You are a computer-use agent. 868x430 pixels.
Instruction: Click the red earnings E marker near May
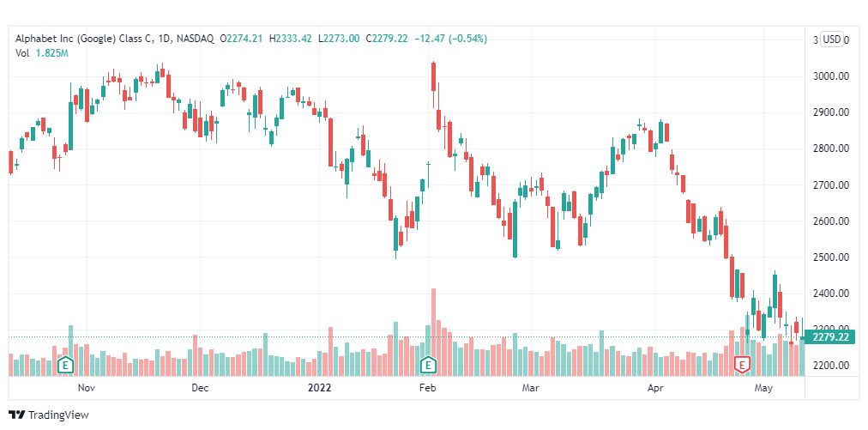[742, 365]
